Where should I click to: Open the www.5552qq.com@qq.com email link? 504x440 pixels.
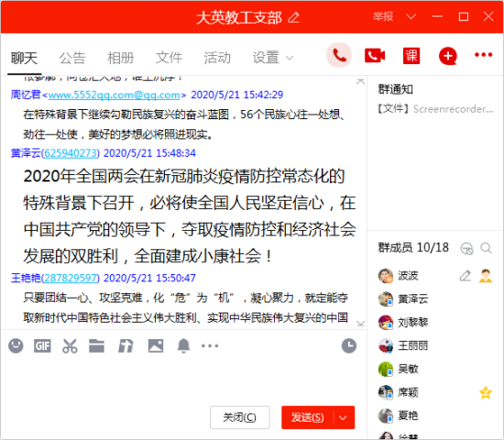[x=114, y=95]
